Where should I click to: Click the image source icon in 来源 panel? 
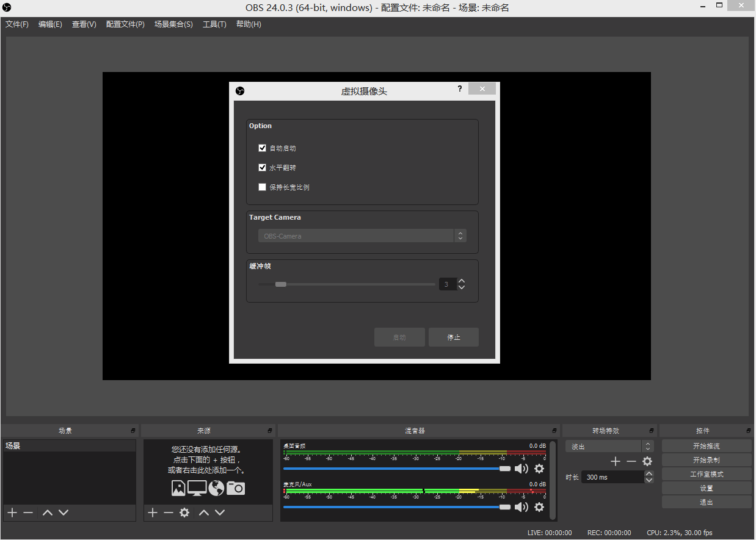[178, 488]
